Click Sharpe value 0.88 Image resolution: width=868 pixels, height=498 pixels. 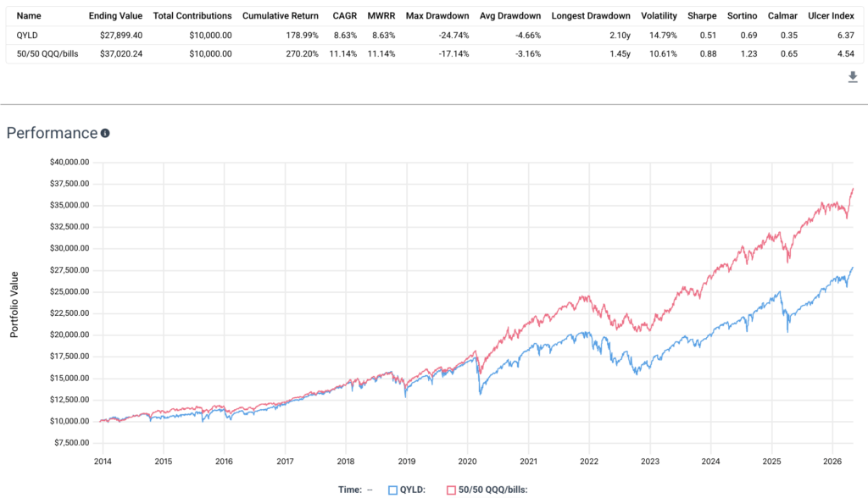[708, 54]
